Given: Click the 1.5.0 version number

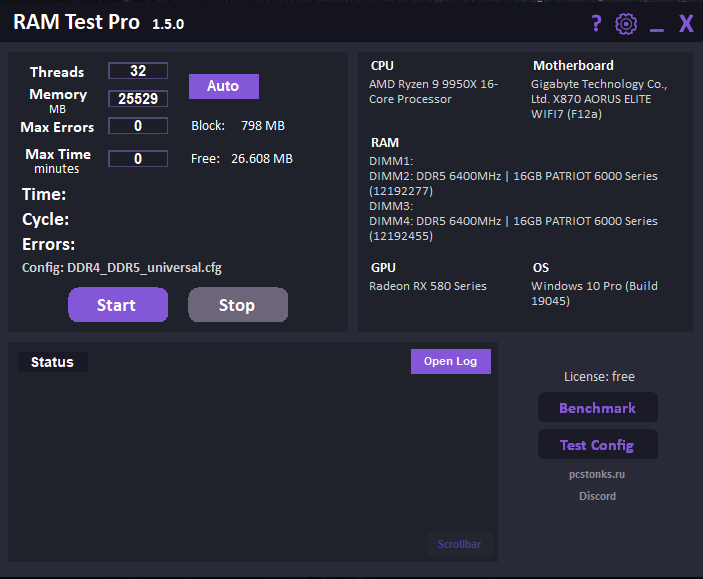Looking at the screenshot, I should 168,24.
